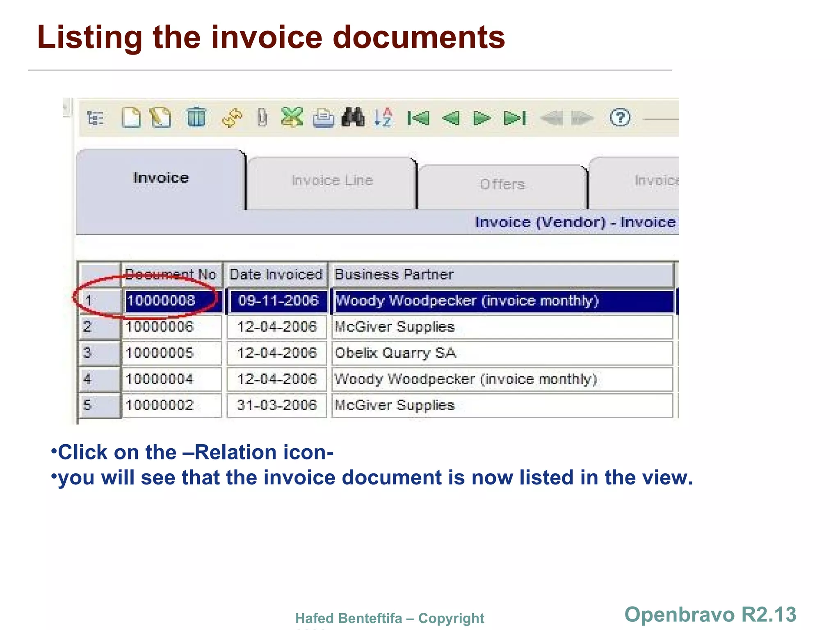Click the edit record pencil icon
This screenshot has height=630, width=840.
click(x=160, y=118)
